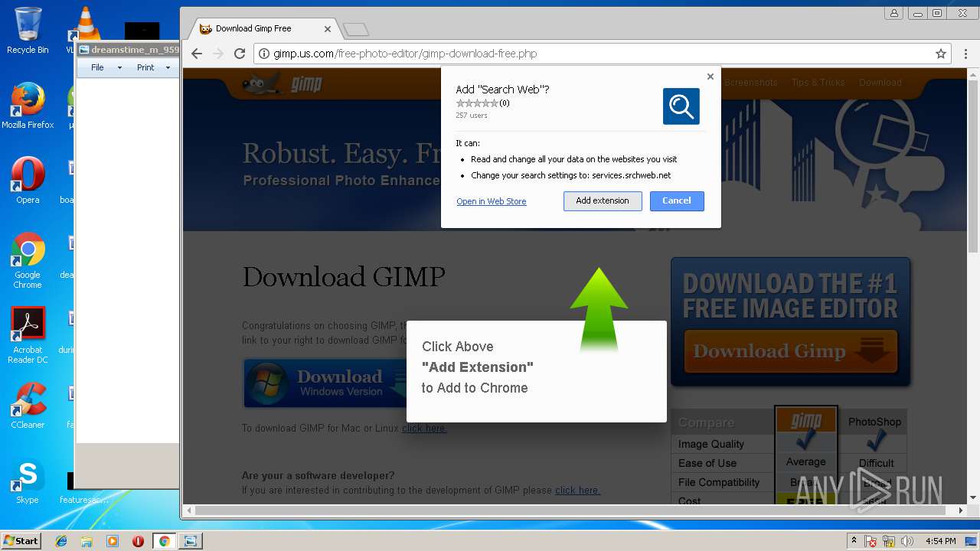980x551 pixels.
Task: Open CCleaner desktop icon
Action: pos(28,406)
